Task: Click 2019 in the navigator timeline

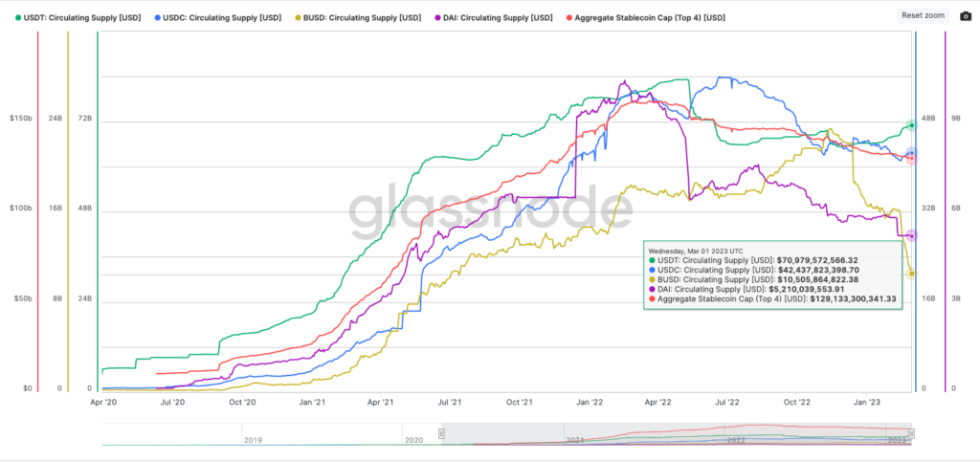Action: (x=253, y=440)
